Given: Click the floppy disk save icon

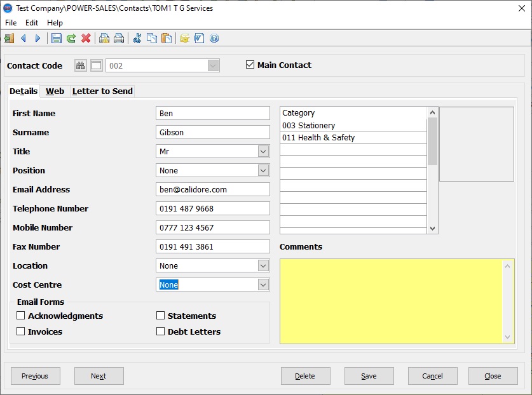Looking at the screenshot, I should [x=57, y=39].
